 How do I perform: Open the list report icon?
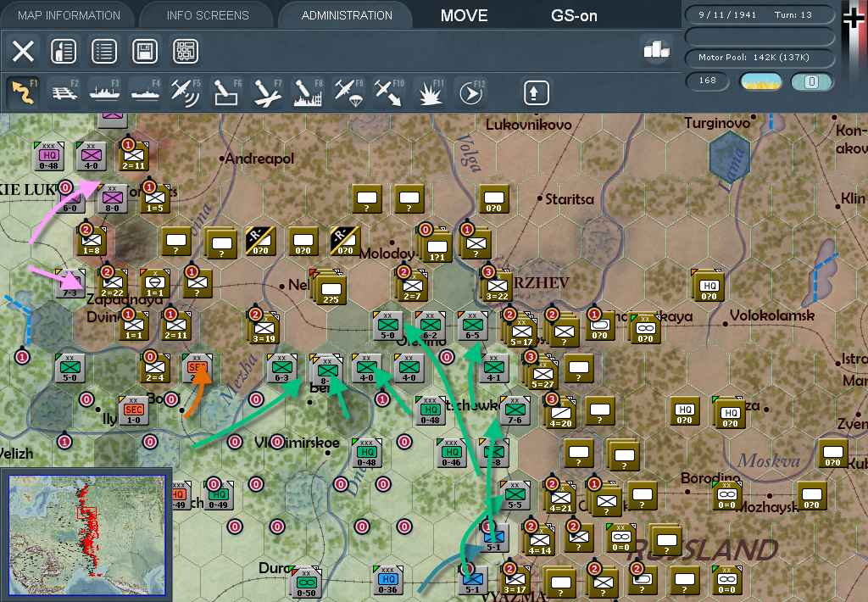pyautogui.click(x=104, y=52)
